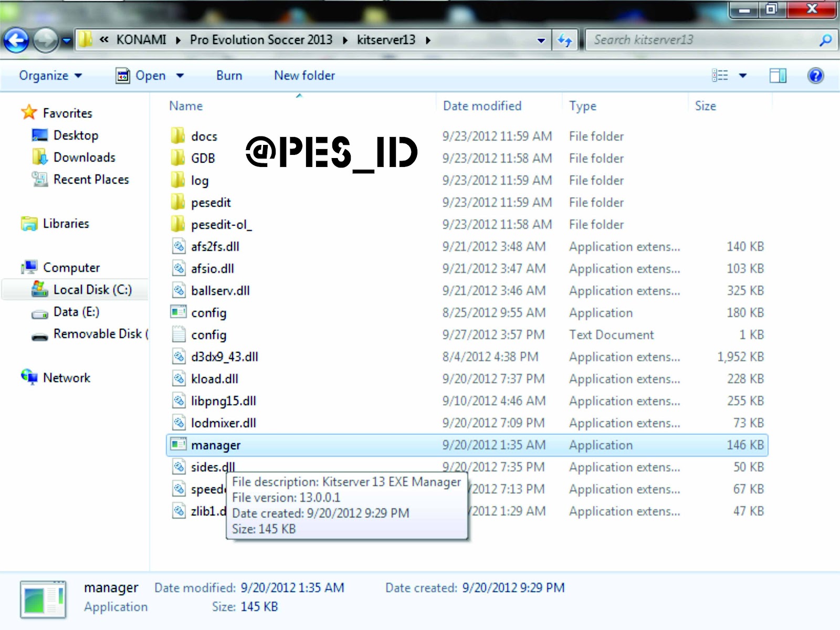Select the lodmixer.dll file icon
This screenshot has width=840, height=630.
[179, 423]
